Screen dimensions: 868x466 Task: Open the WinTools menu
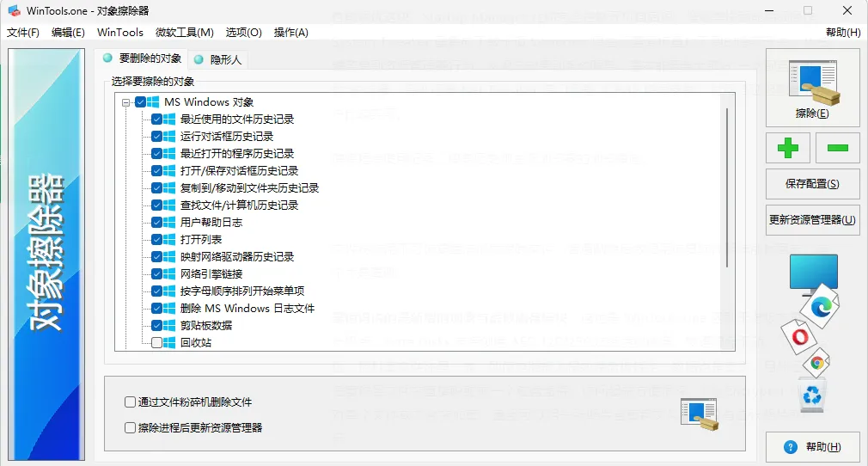[120, 33]
